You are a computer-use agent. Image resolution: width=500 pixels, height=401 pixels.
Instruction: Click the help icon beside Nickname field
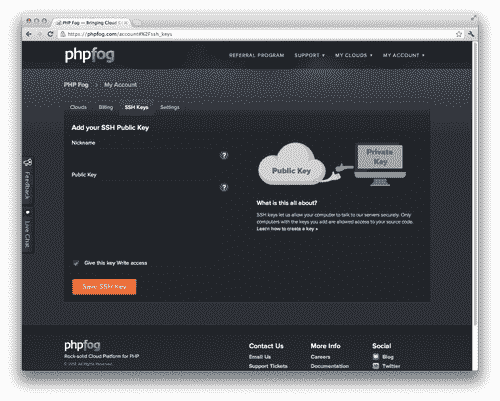pos(224,155)
